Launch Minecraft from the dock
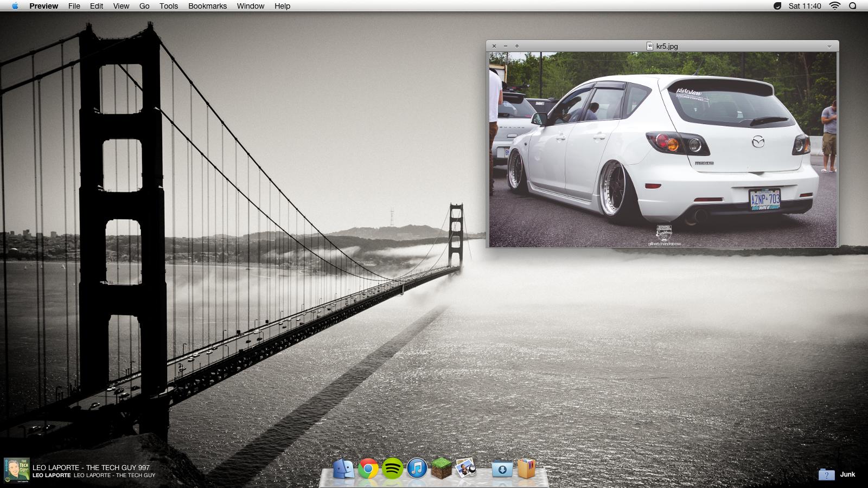The height and width of the screenshot is (488, 868). (441, 467)
